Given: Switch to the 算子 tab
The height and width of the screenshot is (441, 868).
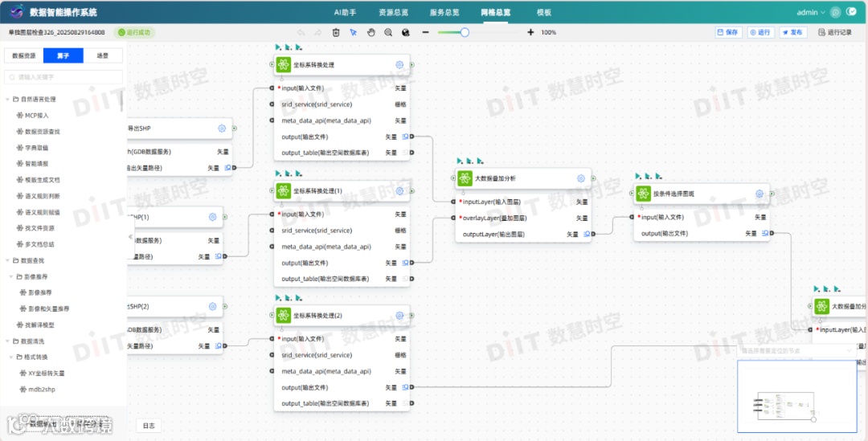Looking at the screenshot, I should [63, 55].
